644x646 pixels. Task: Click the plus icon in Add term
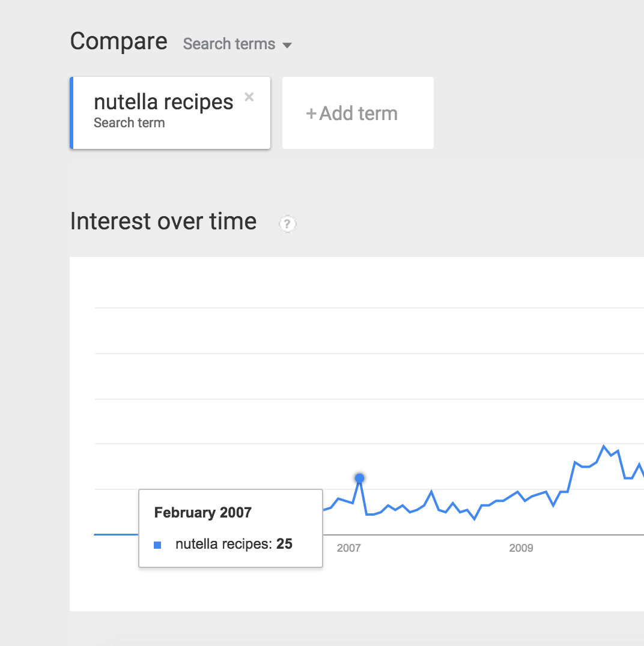point(311,113)
